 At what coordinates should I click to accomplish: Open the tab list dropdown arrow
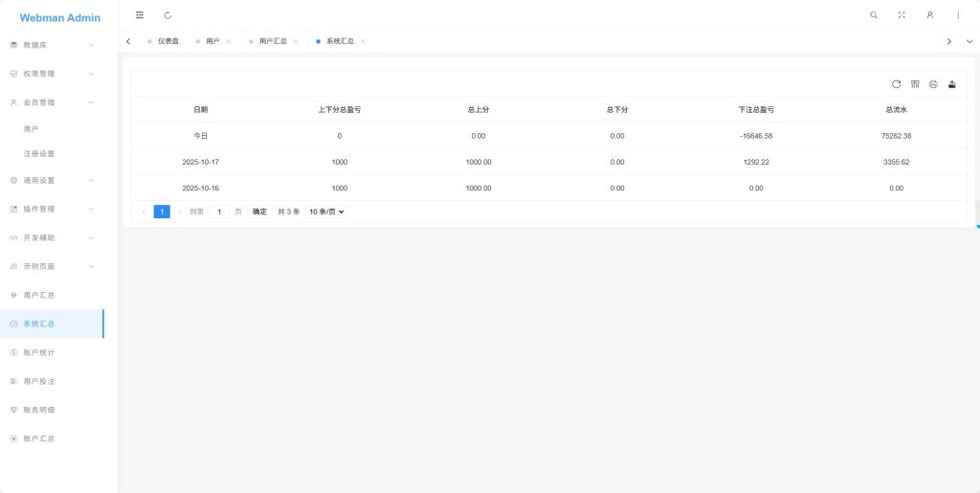(969, 41)
